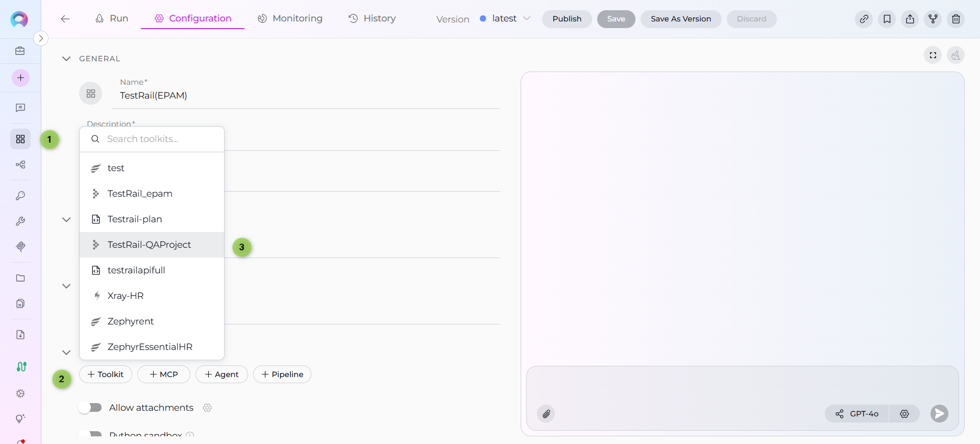This screenshot has width=980, height=444.
Task: Click the Save As Version button
Action: click(680, 19)
